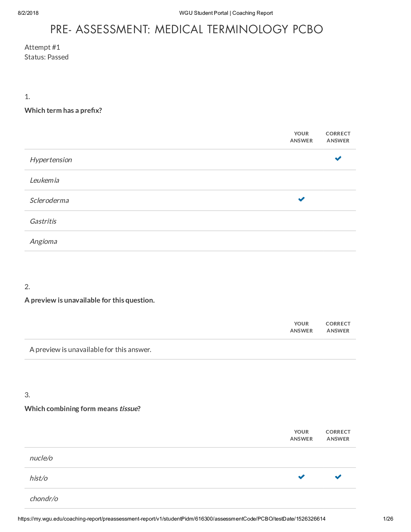Click the WGU Student Portal Coaching Report header

click(226, 13)
